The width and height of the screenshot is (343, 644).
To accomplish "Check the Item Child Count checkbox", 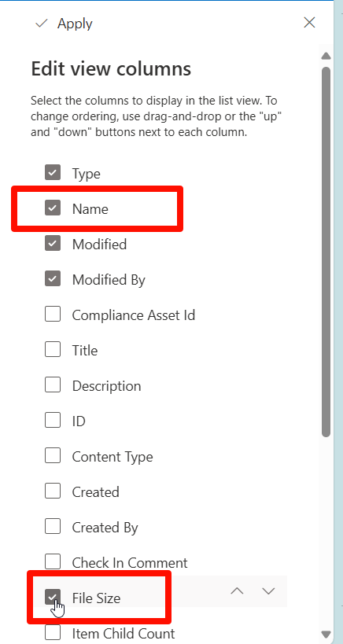I will (53, 632).
